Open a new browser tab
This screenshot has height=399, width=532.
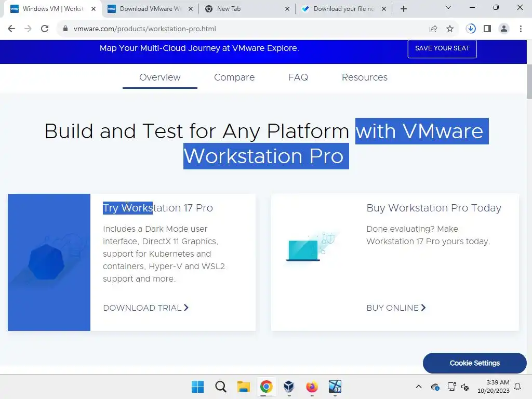(403, 9)
